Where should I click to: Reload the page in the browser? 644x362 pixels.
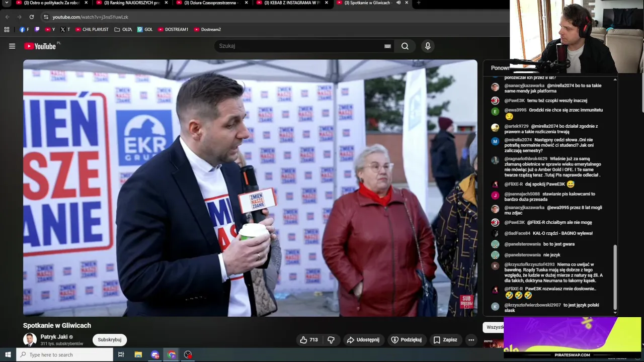(31, 17)
